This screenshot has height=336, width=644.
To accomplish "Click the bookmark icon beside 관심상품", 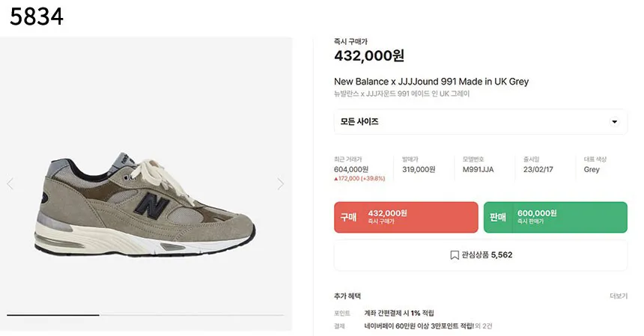I will 455,255.
